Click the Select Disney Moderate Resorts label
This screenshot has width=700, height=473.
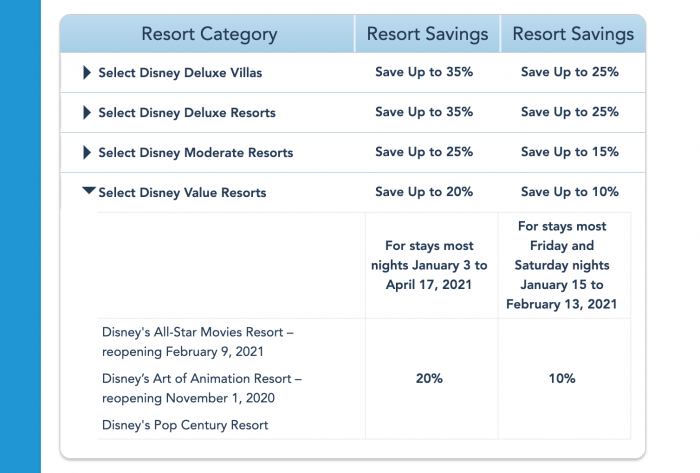(x=195, y=153)
